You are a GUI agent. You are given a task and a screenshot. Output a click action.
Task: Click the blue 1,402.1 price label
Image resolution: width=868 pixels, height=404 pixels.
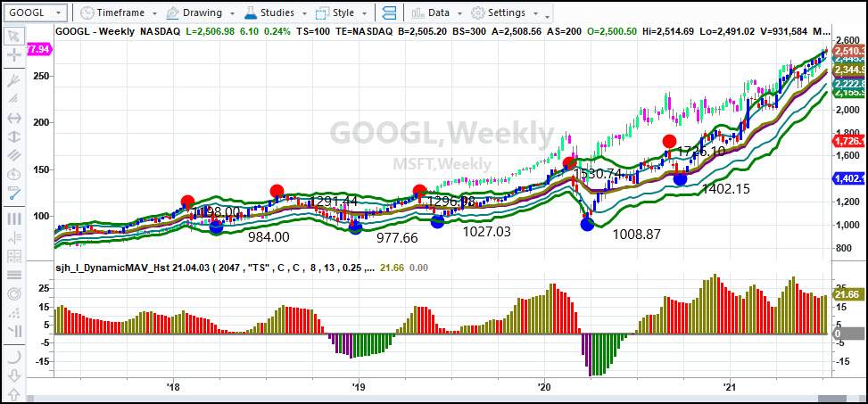848,178
